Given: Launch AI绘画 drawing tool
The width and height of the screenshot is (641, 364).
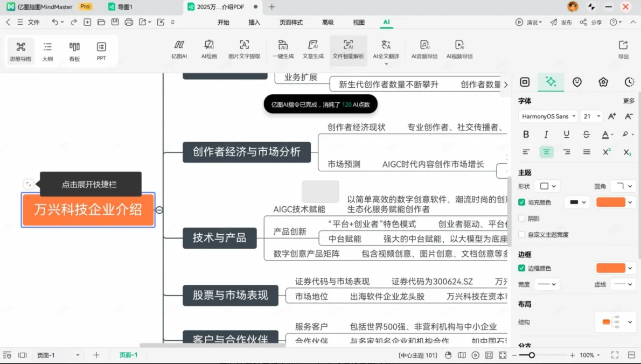Looking at the screenshot, I should [x=209, y=50].
